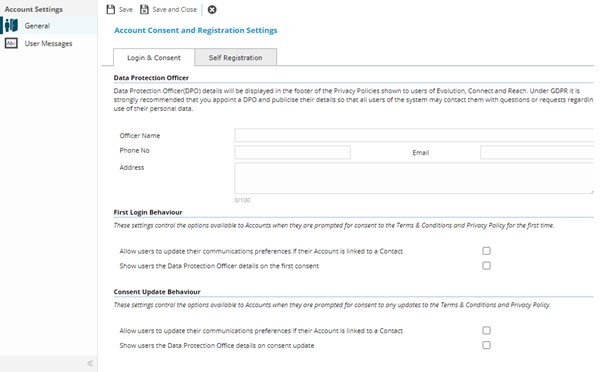
Task: Open the User Messages settings item
Action: (x=49, y=43)
